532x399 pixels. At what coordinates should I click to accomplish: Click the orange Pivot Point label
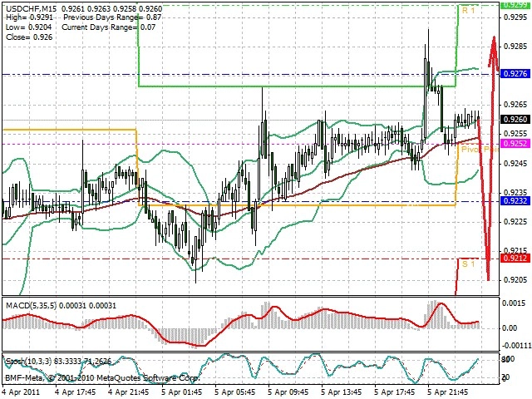point(478,150)
